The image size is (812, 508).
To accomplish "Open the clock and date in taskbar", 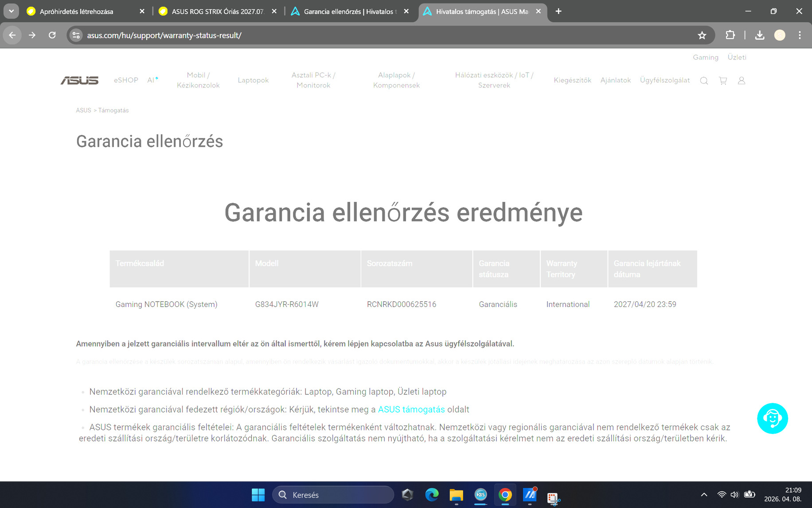I will [x=783, y=495].
